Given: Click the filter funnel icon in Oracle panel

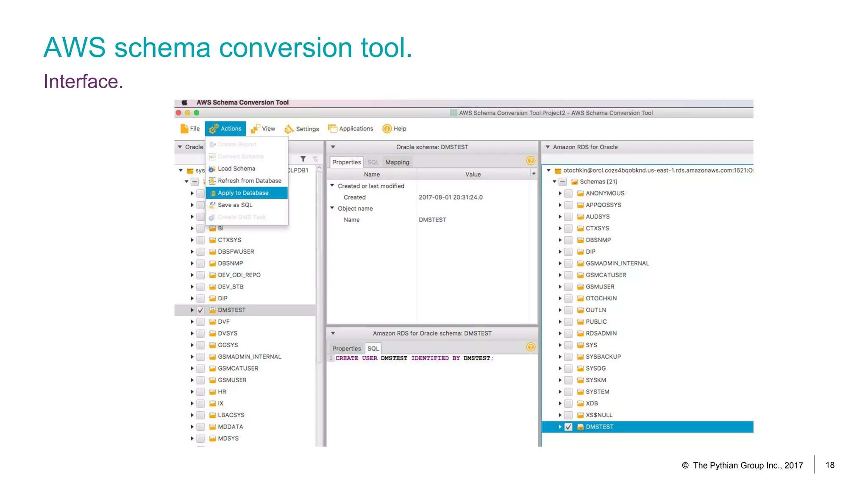Looking at the screenshot, I should [x=303, y=159].
